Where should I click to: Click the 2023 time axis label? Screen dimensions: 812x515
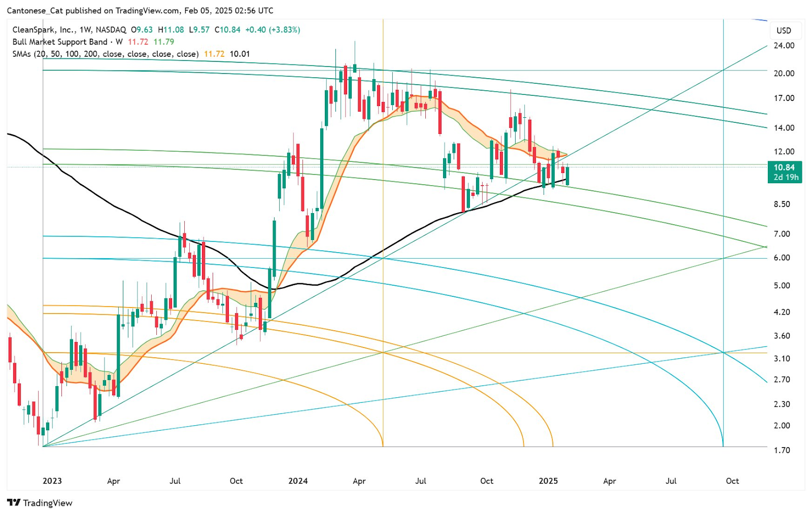click(52, 481)
